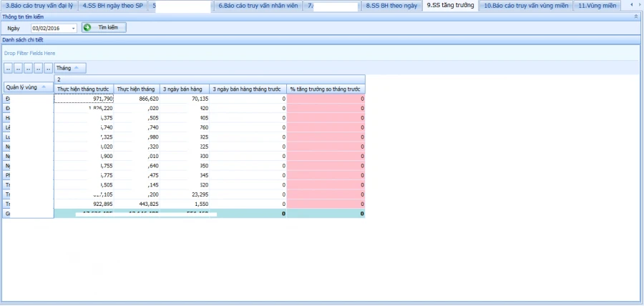
Task: Select the cell showing 70,135
Action: click(x=185, y=99)
